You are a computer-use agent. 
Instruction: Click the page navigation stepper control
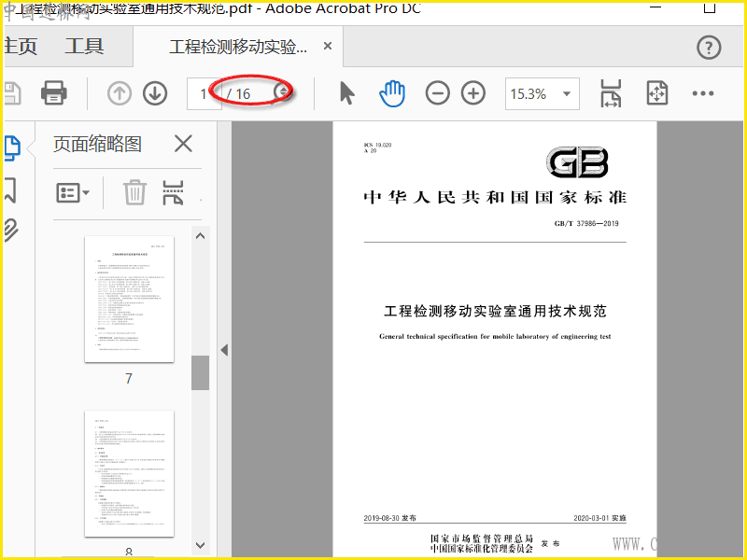pyautogui.click(x=284, y=91)
